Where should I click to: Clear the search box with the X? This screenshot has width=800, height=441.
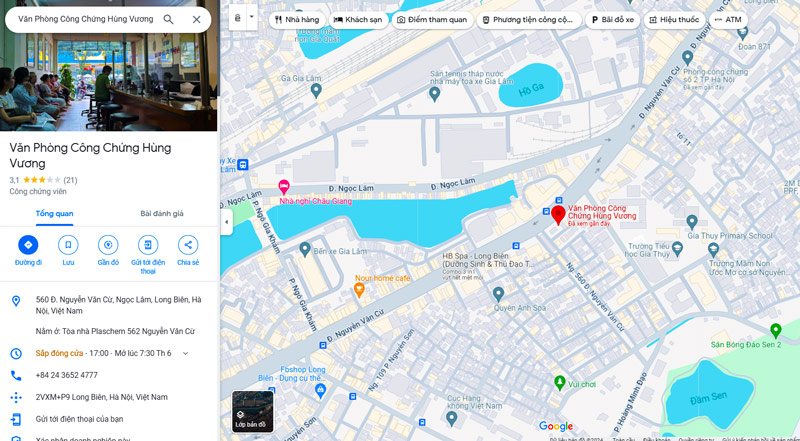pyautogui.click(x=196, y=19)
